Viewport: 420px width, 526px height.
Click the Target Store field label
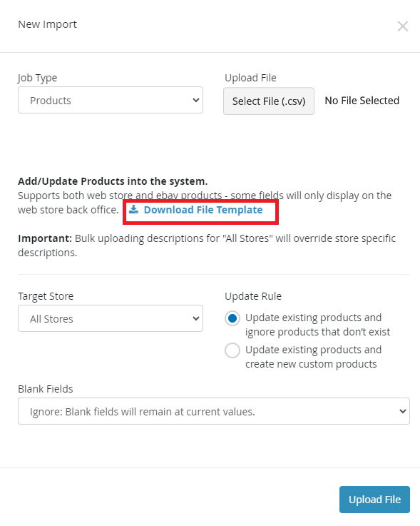(46, 296)
